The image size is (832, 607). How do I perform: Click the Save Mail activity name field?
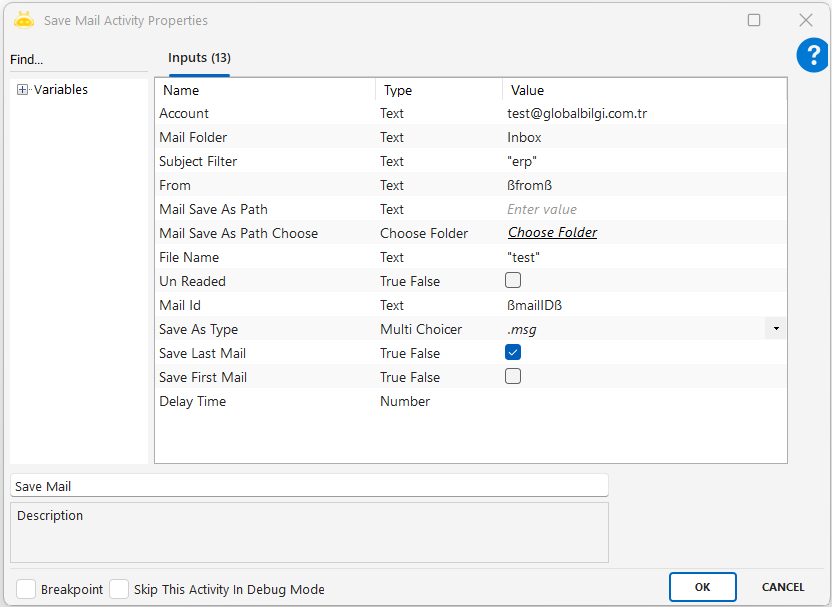point(309,486)
